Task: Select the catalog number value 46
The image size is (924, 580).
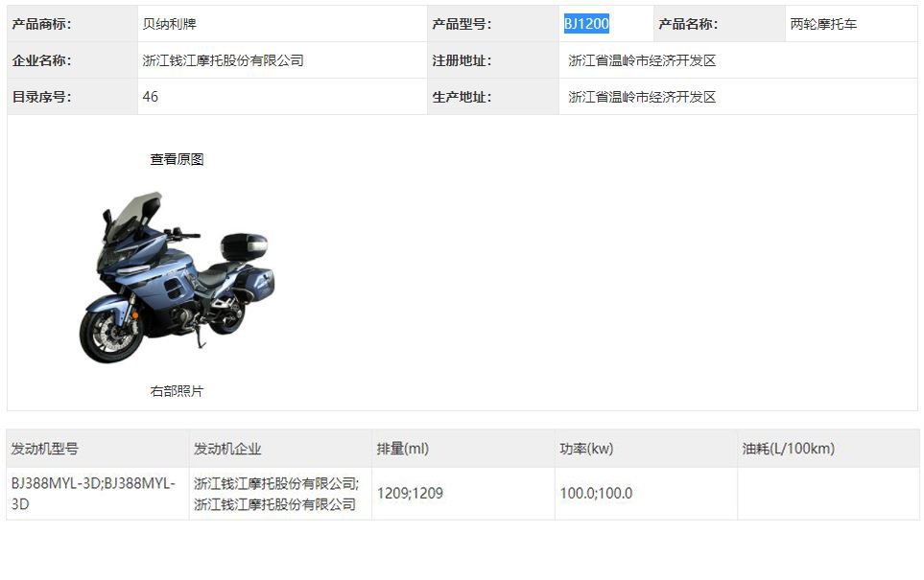Action: click(151, 97)
